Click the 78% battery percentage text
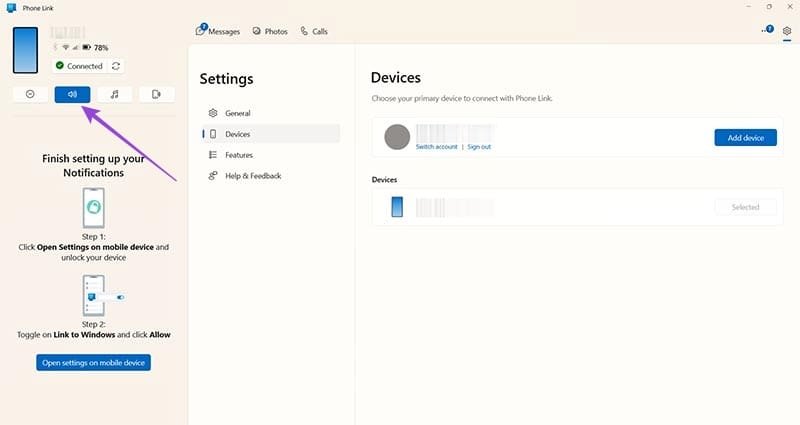Image resolution: width=800 pixels, height=425 pixels. pos(101,48)
